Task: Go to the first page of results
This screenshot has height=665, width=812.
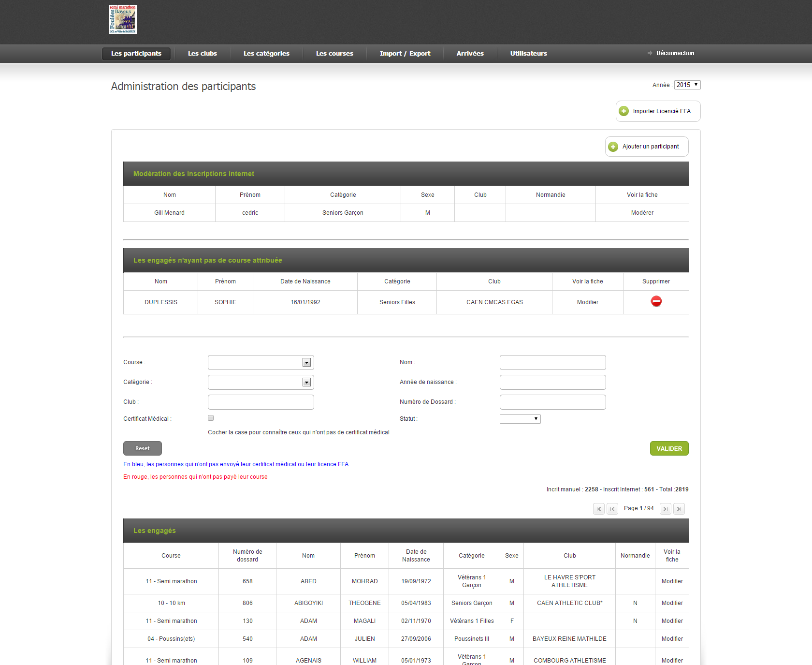Action: [599, 509]
